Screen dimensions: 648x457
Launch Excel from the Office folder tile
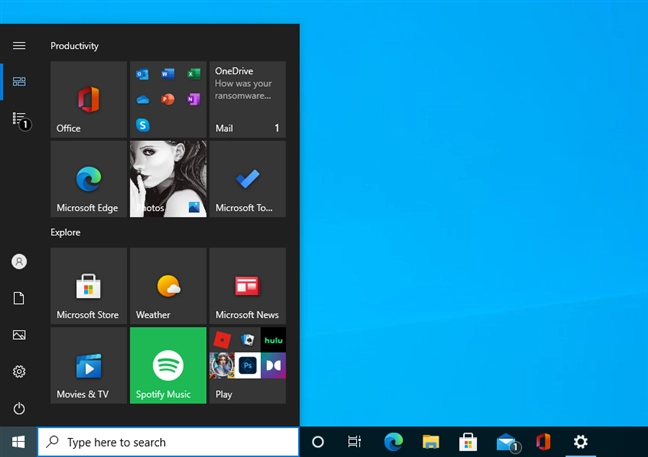[x=193, y=74]
